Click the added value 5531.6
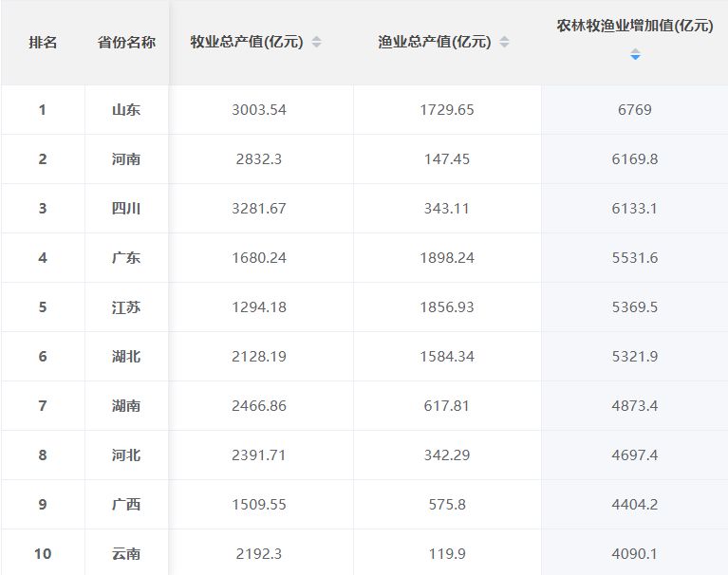This screenshot has width=728, height=575. tap(635, 257)
